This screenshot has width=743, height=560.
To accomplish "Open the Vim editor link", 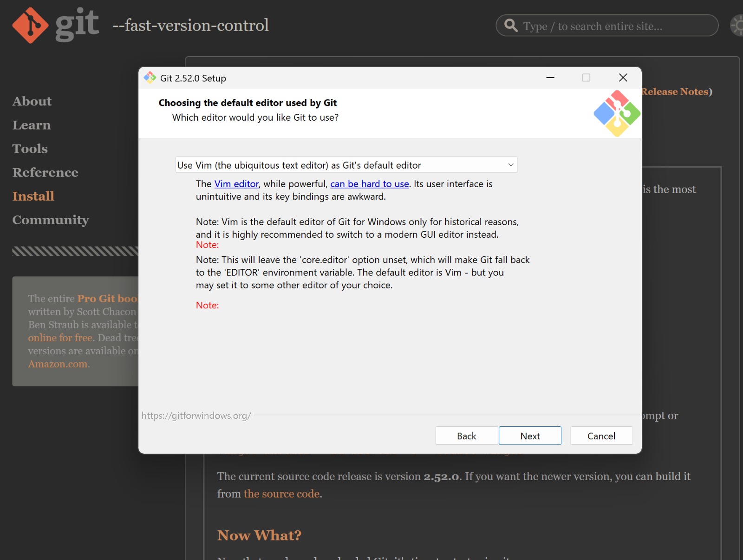I will 236,184.
